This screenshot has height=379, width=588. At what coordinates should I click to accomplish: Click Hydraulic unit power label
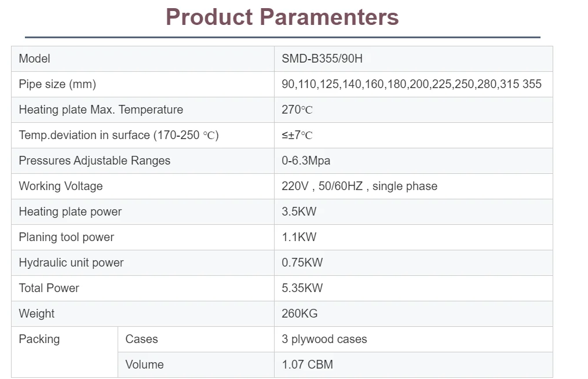click(71, 263)
